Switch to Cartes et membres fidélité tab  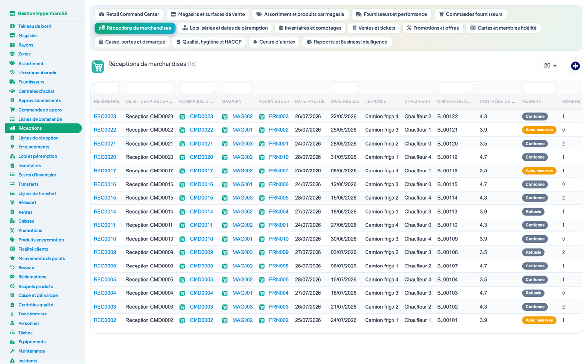click(503, 28)
